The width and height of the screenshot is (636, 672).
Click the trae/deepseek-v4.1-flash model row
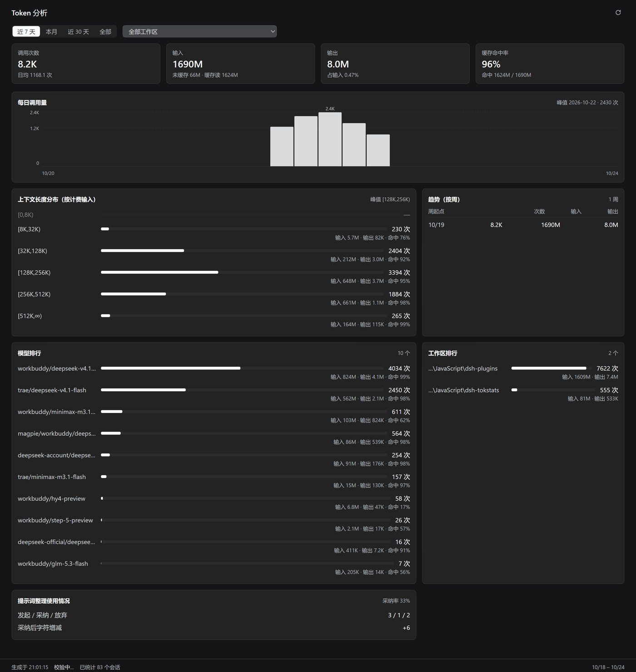[214, 394]
